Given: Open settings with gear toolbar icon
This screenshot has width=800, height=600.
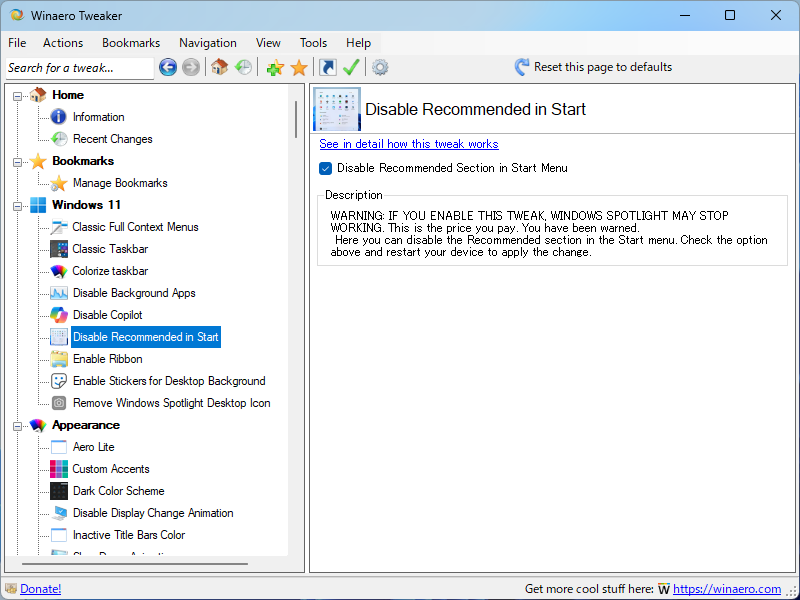Looking at the screenshot, I should click(x=380, y=67).
